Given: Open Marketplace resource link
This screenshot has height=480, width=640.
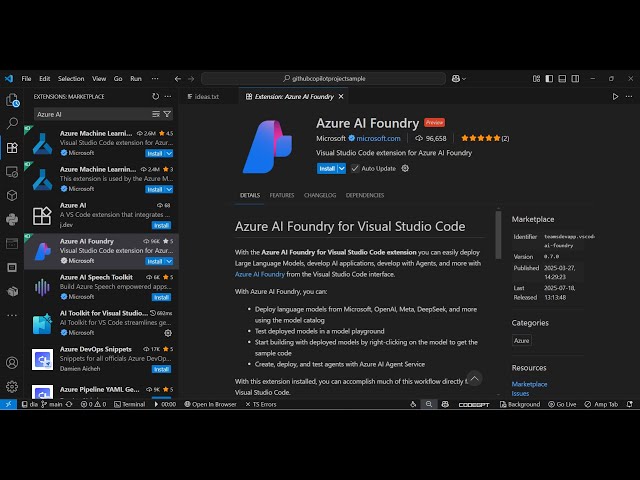Looking at the screenshot, I should point(529,384).
